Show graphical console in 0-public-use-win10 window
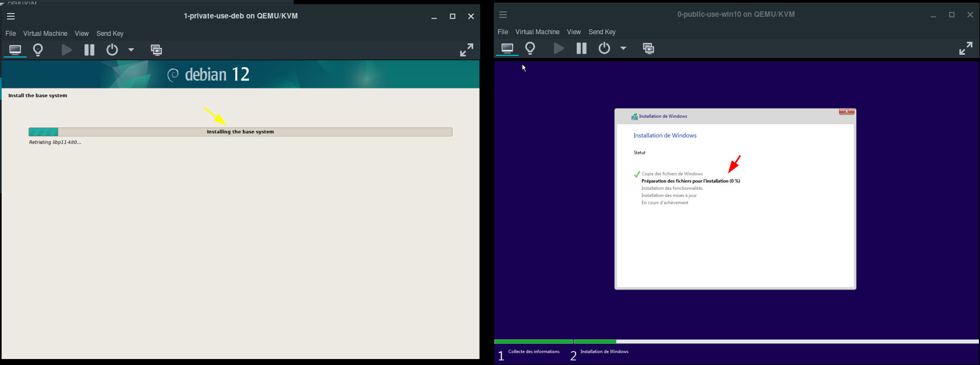Image resolution: width=980 pixels, height=365 pixels. click(x=507, y=48)
